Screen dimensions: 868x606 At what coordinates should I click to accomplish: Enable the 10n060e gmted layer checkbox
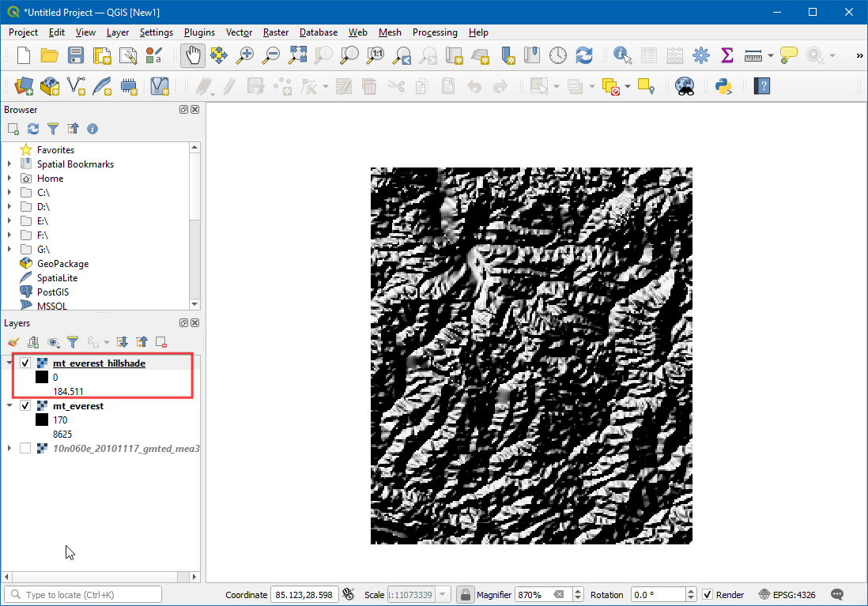(x=25, y=449)
